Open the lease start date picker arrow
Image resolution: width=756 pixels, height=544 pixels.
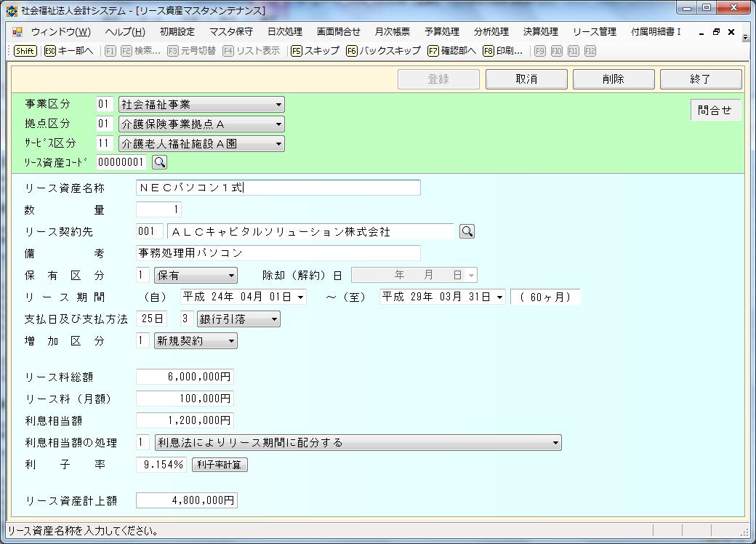pyautogui.click(x=300, y=297)
